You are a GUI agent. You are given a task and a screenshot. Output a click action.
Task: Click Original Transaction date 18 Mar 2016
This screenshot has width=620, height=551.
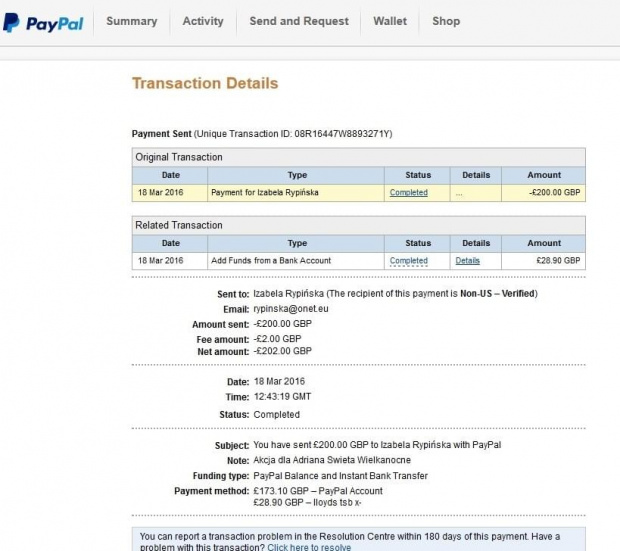161,193
